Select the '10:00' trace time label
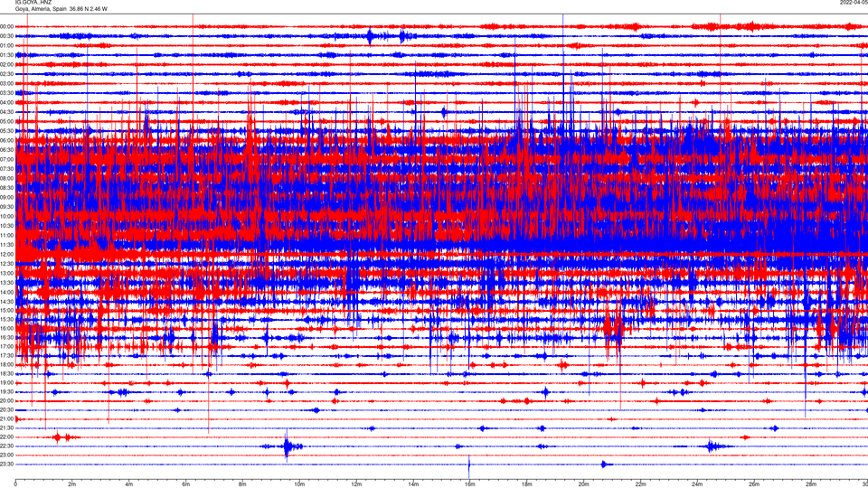This screenshot has width=868, height=488. (6, 216)
